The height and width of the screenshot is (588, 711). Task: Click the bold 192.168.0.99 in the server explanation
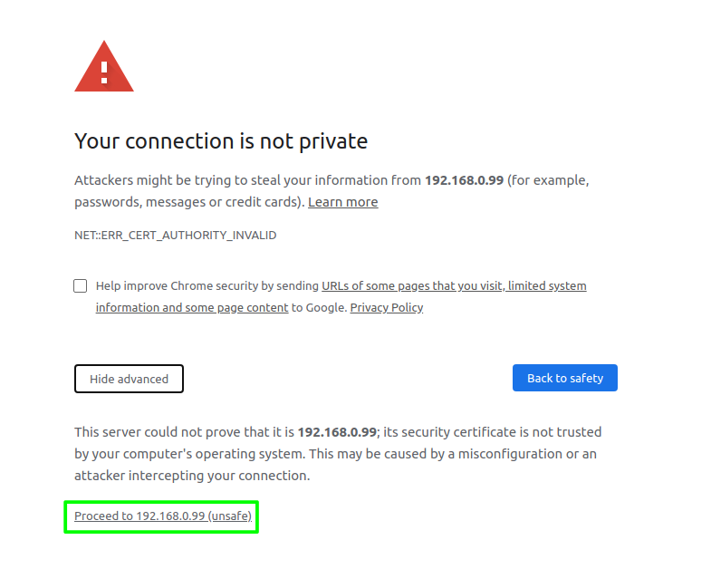coord(337,432)
